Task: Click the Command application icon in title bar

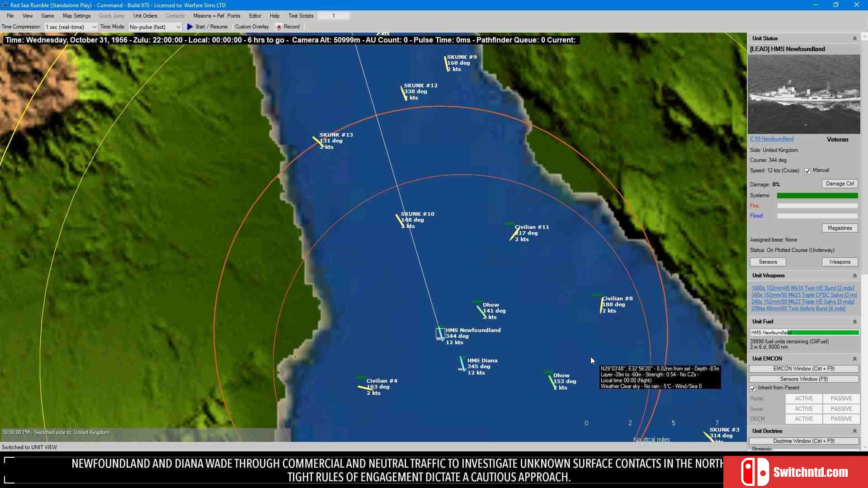Action: [5, 5]
